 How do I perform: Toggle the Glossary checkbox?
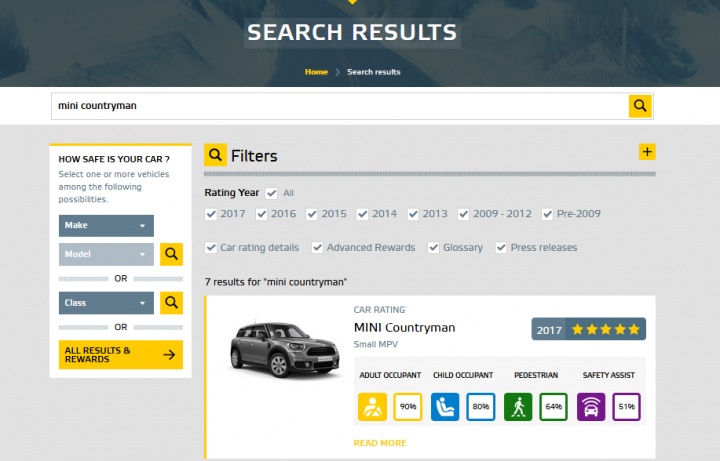433,248
